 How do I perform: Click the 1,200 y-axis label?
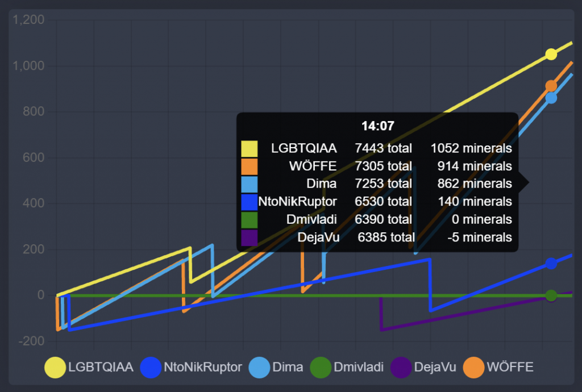(28, 20)
